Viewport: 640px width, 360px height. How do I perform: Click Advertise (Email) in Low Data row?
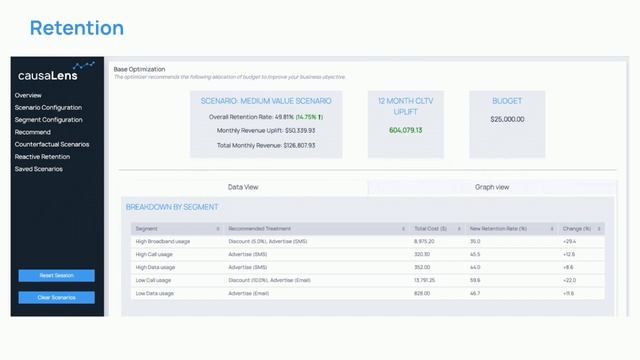pos(249,293)
